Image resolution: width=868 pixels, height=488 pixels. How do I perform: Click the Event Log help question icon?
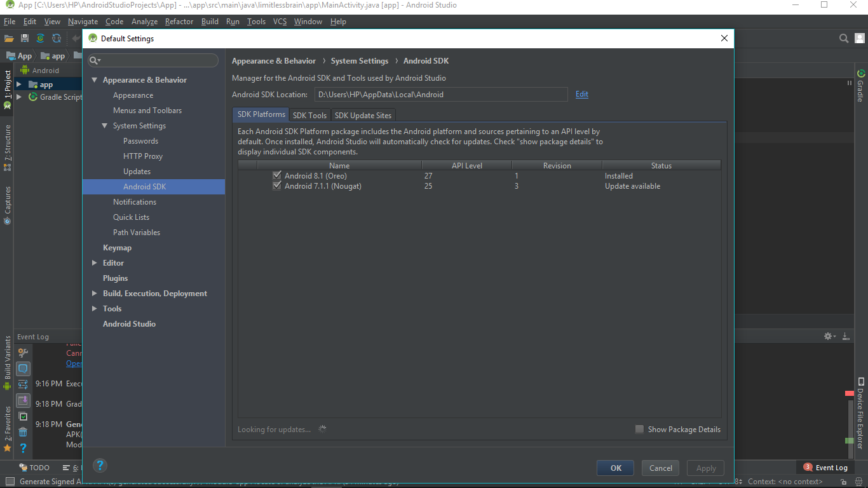pyautogui.click(x=23, y=448)
